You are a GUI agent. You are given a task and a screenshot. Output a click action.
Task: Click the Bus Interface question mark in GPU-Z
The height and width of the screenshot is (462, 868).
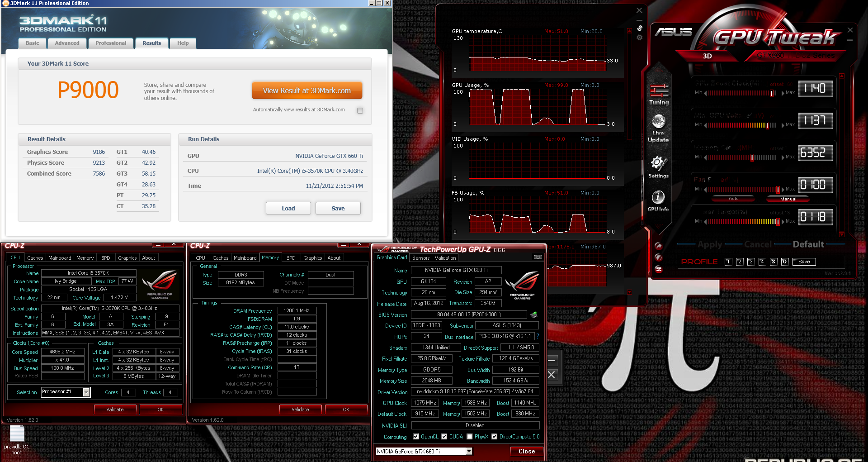(538, 336)
